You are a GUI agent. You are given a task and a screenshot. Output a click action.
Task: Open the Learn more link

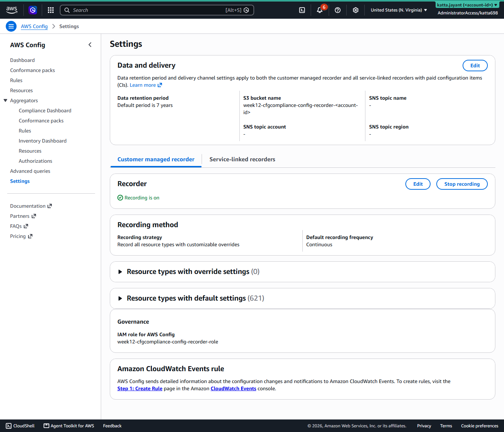146,85
